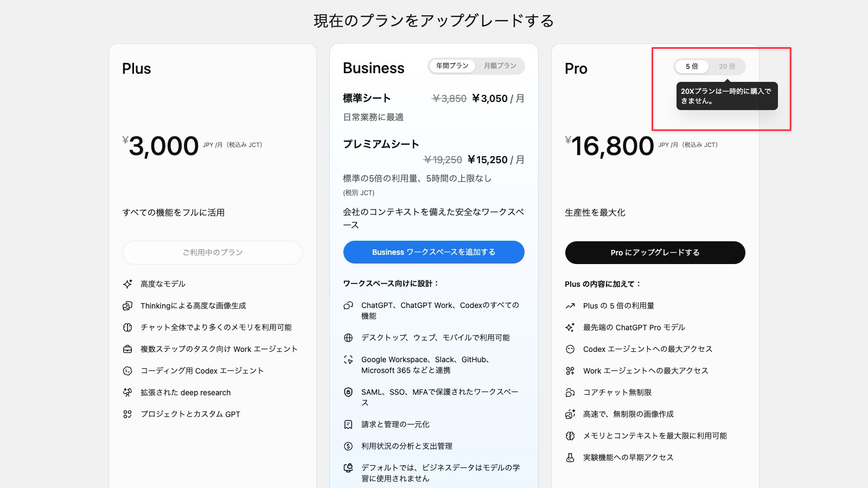Click the ¥3,000 Plus price

coord(161,146)
